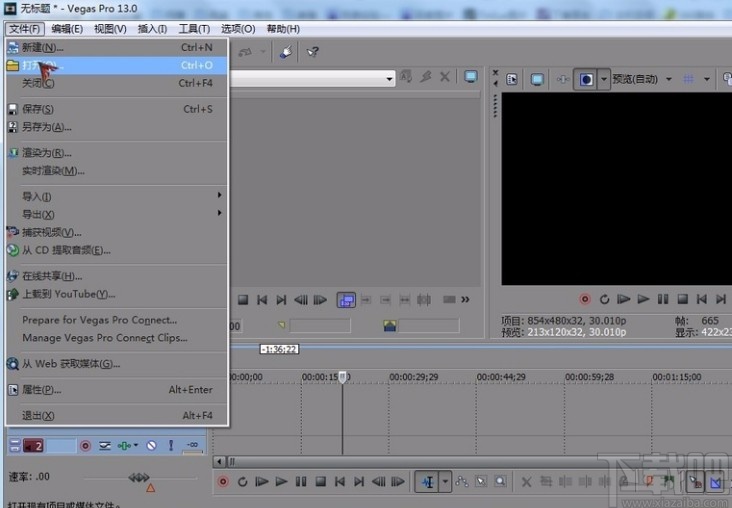Viewport: 732px width, 508px height.
Task: Show more trimmer buttons with the » chevron
Action: (x=465, y=299)
